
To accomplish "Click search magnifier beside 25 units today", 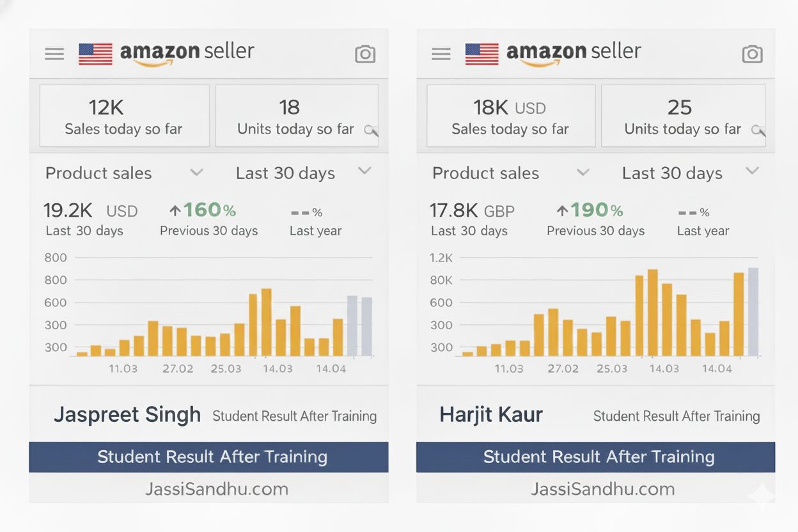I will [758, 130].
